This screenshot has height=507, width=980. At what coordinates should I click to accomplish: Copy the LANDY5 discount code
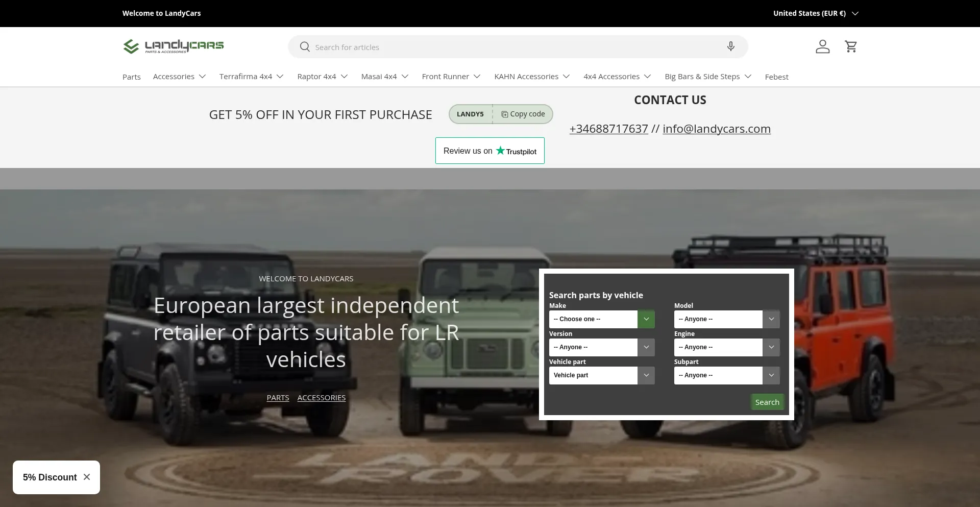[523, 114]
